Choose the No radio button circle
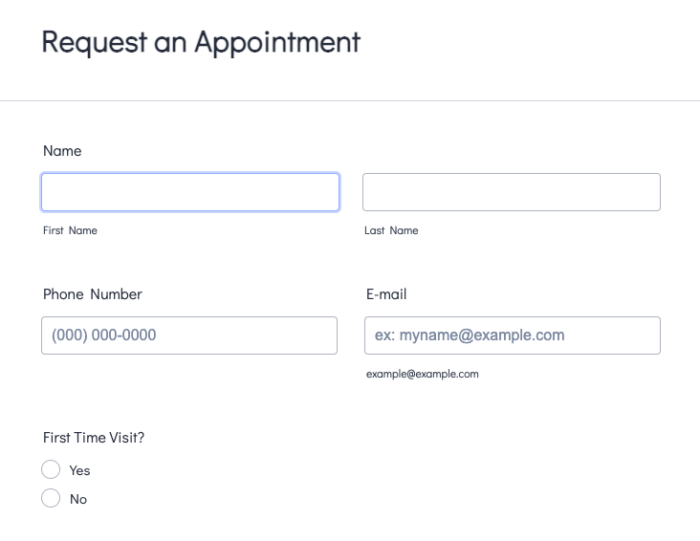 pos(51,498)
